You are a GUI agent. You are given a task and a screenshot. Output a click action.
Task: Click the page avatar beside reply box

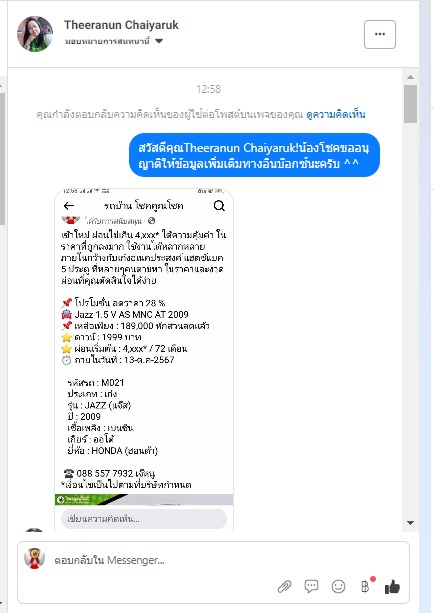[x=34, y=558]
